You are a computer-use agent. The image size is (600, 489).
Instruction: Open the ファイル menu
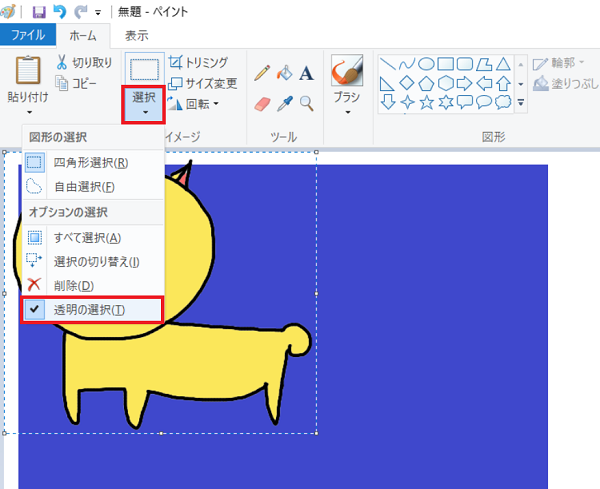(x=28, y=35)
